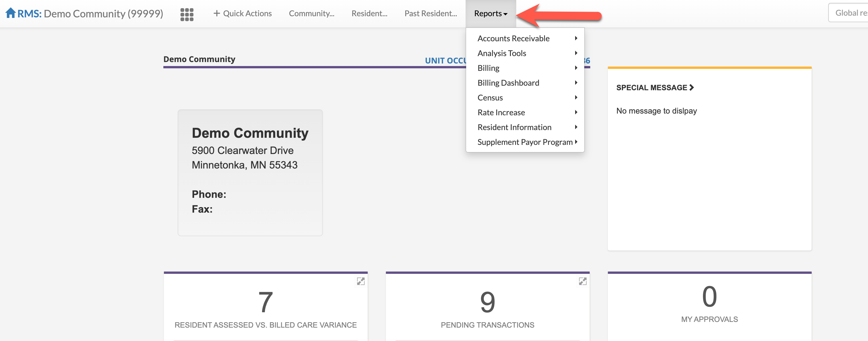
Task: Open the Past Resident menu
Action: pyautogui.click(x=430, y=13)
